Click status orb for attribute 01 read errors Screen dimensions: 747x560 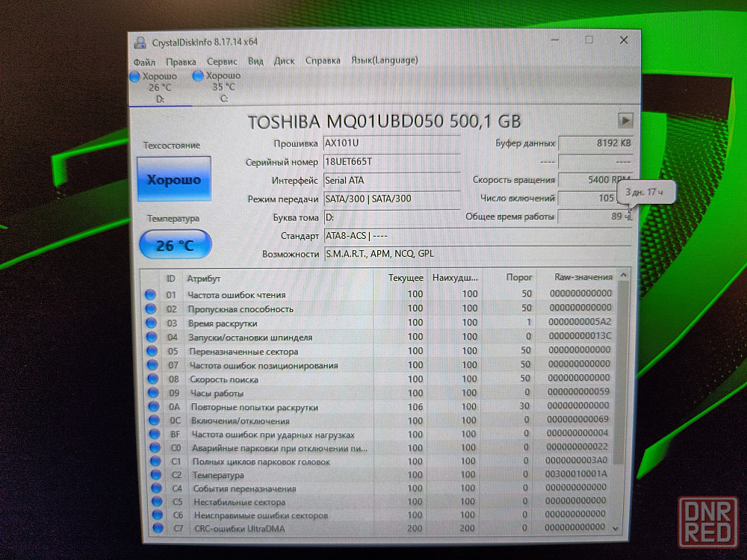150,295
